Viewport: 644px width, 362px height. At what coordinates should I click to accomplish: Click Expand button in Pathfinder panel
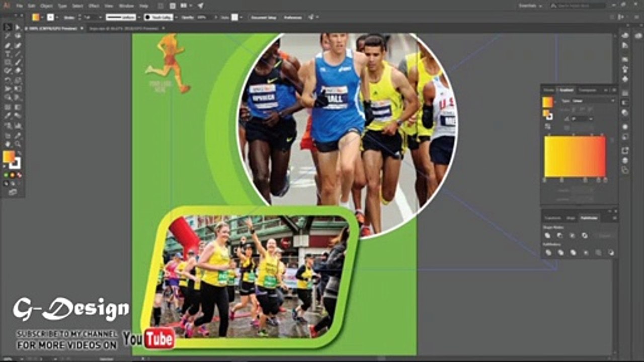[605, 235]
